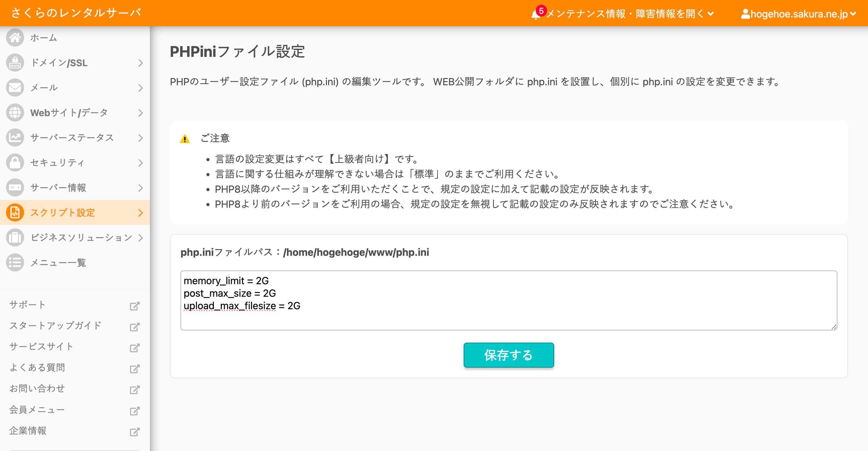The height and width of the screenshot is (451, 868).
Task: Click the Home icon in sidebar
Action: [15, 38]
